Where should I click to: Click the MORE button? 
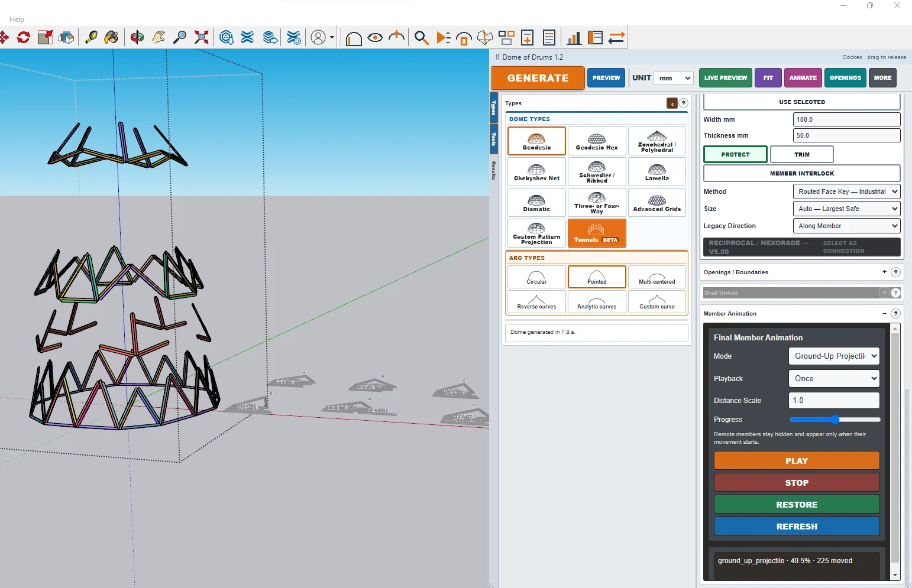882,77
